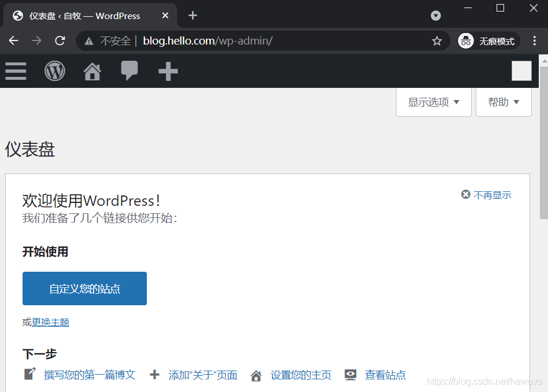Click the 自定义您的站点 button
The height and width of the screenshot is (392, 548).
[84, 289]
